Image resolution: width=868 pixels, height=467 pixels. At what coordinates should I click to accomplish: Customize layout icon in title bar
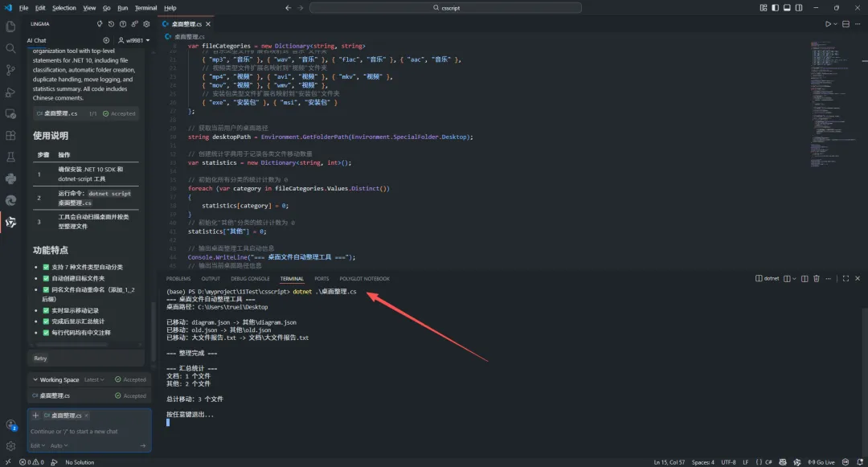[x=764, y=8]
